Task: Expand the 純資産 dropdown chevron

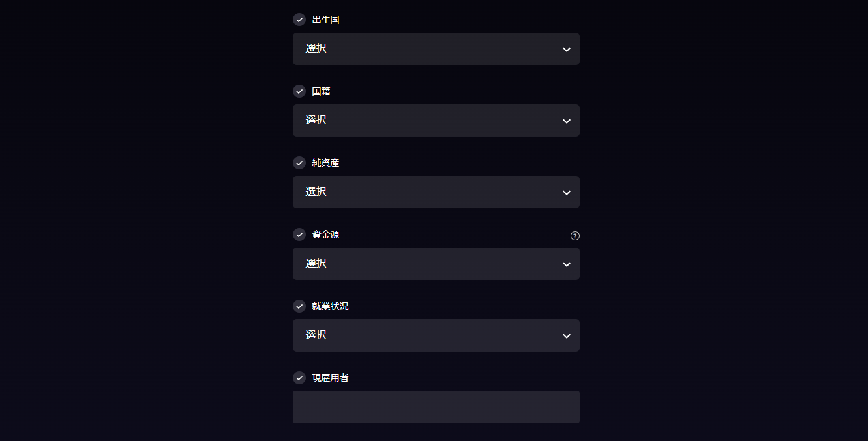Action: point(567,193)
